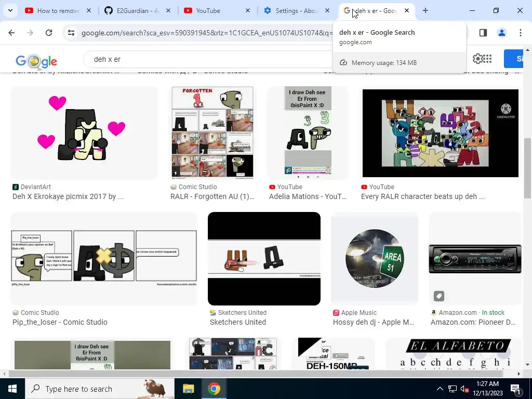Viewport: 532px width, 399px height.
Task: Click the address bar URL
Action: coord(207,33)
